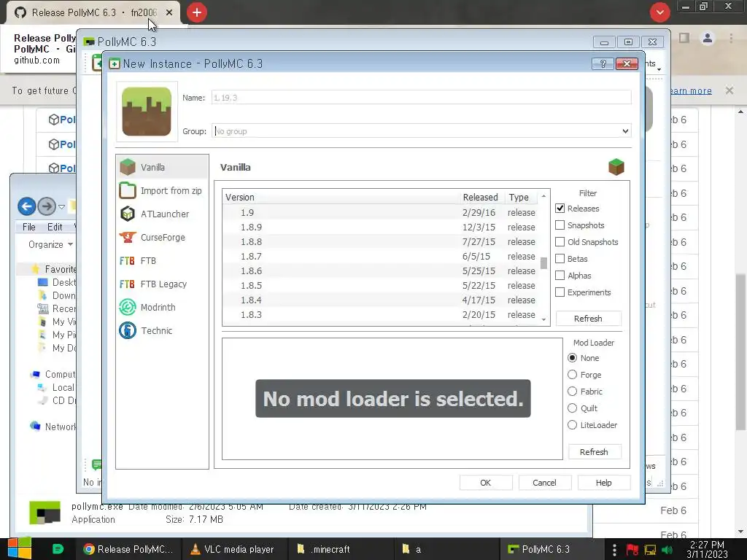This screenshot has width=747, height=560.
Task: Click the red plus new tab button
Action: (197, 12)
